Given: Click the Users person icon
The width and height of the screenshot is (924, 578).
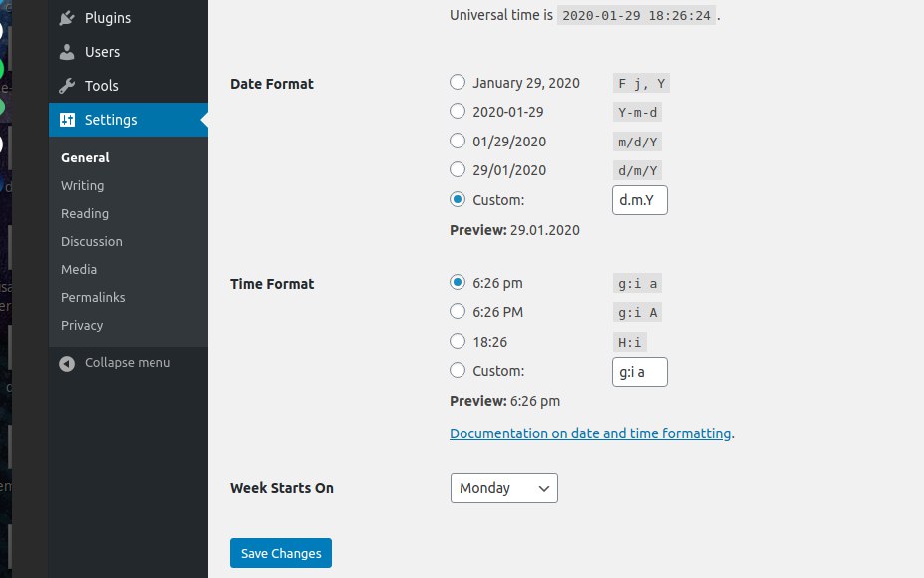Looking at the screenshot, I should pyautogui.click(x=67, y=52).
